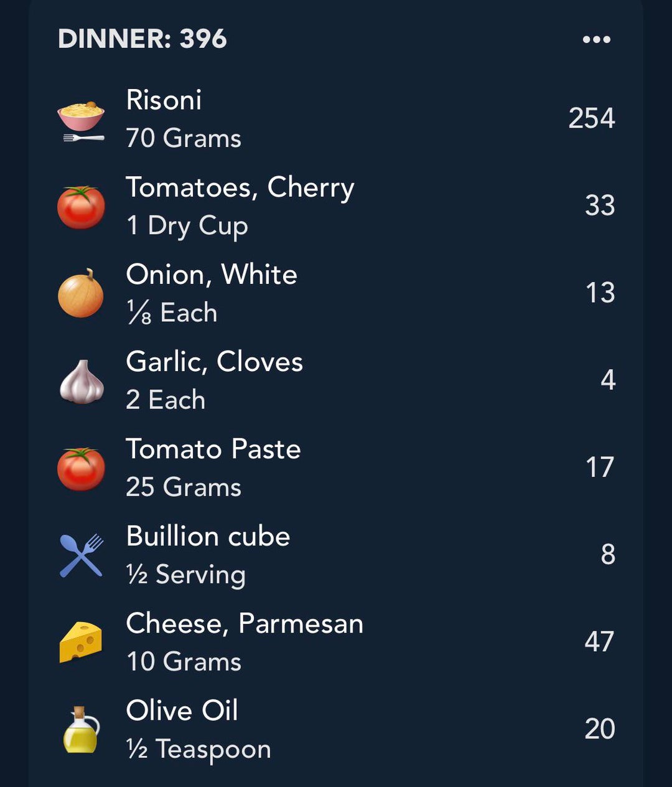Screen dimensions: 672x787
Task: Open the Garlic, Cloves entry
Action: click(214, 362)
